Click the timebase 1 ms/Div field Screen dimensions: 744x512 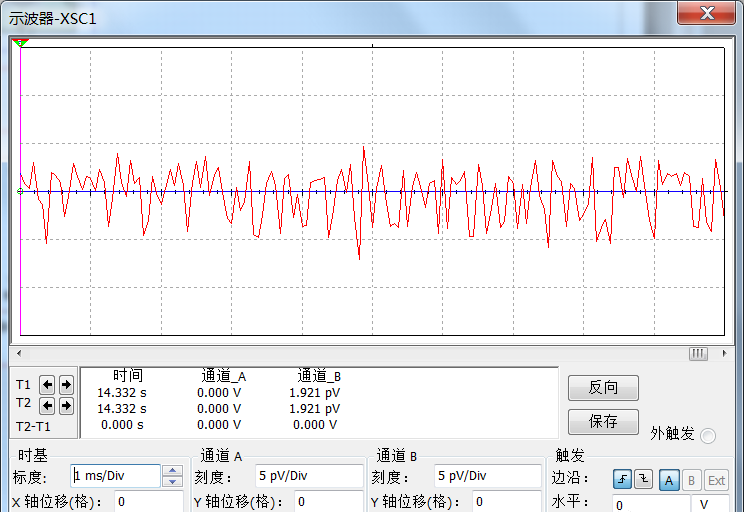(x=115, y=476)
